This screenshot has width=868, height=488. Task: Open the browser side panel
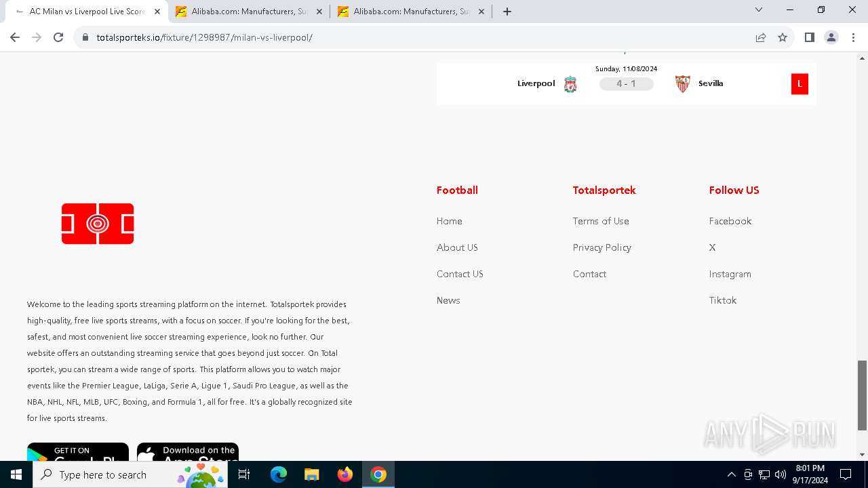(x=809, y=37)
